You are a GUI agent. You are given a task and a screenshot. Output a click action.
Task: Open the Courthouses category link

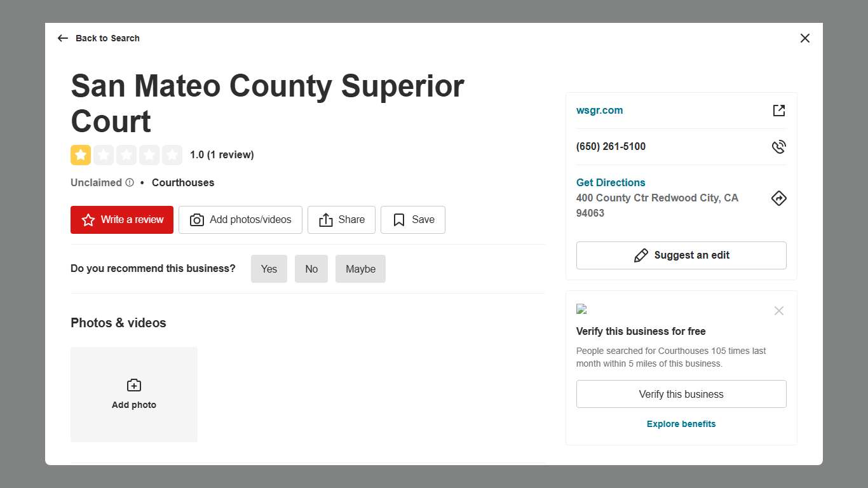[x=183, y=182]
